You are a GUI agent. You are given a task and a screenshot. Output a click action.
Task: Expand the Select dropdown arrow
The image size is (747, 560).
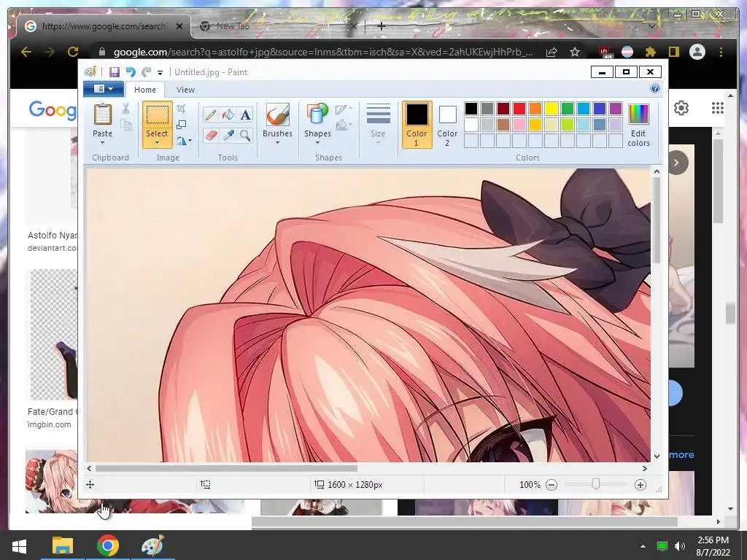point(157,142)
